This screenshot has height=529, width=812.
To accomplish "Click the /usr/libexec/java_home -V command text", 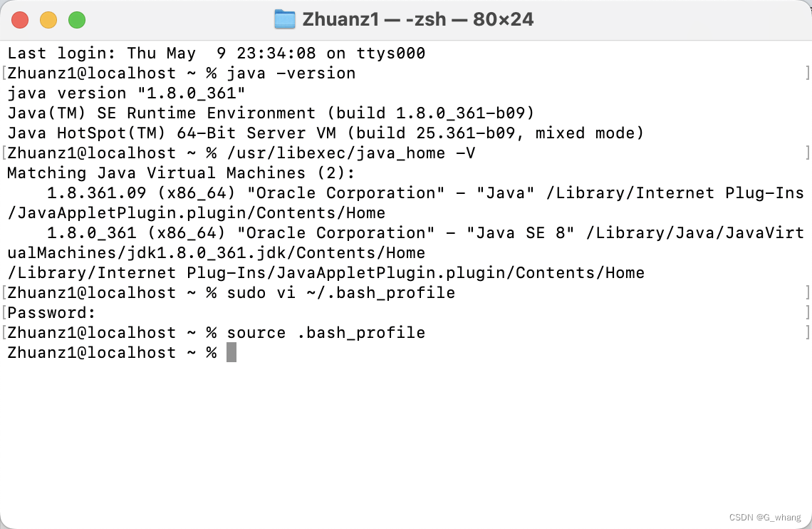I will click(351, 153).
